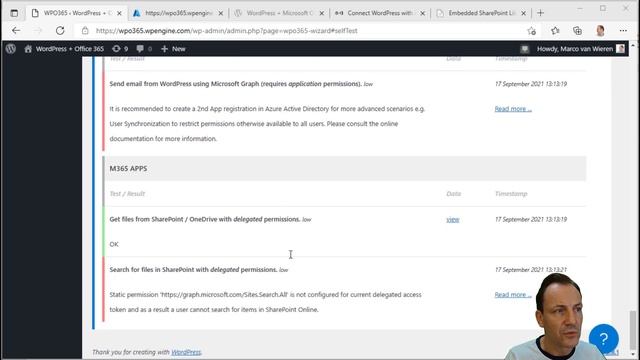Switch to the Embedded SharePoint Library tab

[481, 13]
